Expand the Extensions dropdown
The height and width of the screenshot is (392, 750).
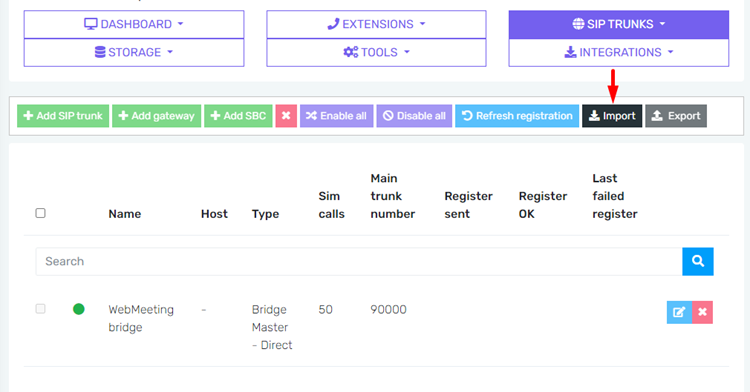376,24
